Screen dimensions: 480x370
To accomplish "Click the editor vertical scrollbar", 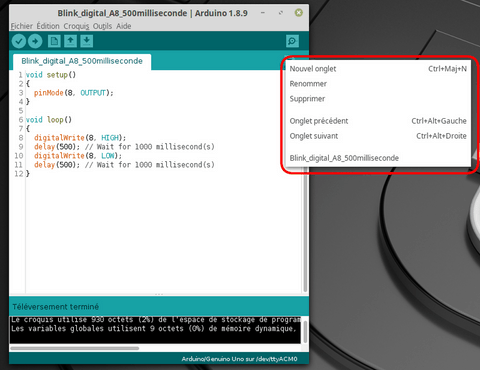I will click(x=305, y=230).
